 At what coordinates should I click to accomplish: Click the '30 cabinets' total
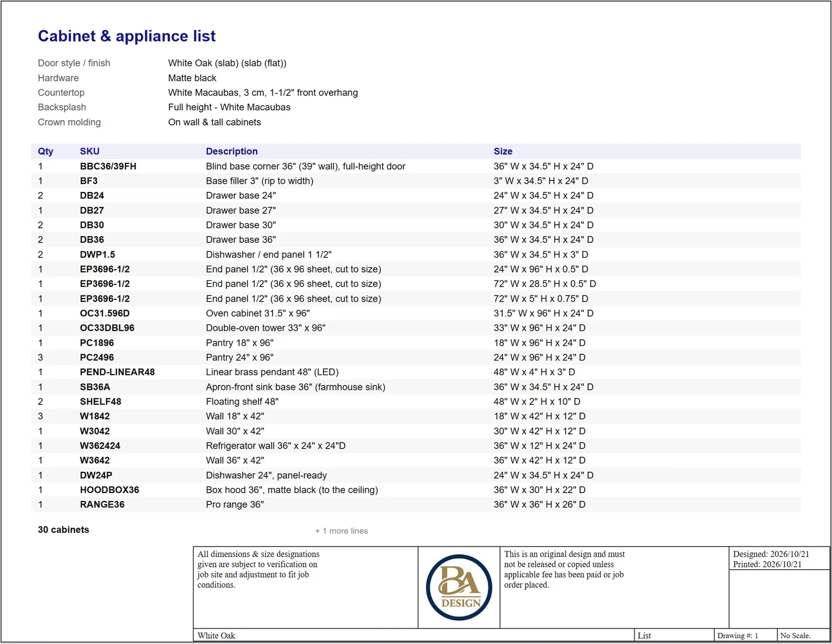coord(63,530)
